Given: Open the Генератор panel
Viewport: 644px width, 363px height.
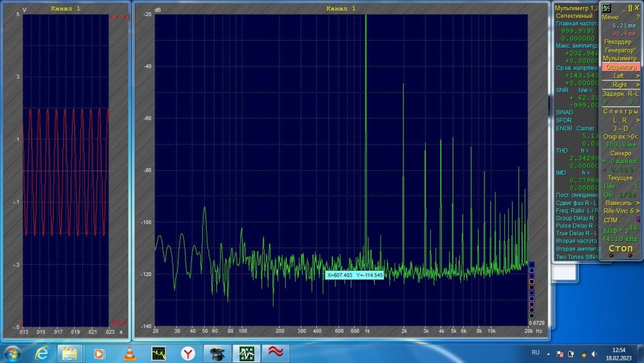Looking at the screenshot, I should [x=620, y=50].
